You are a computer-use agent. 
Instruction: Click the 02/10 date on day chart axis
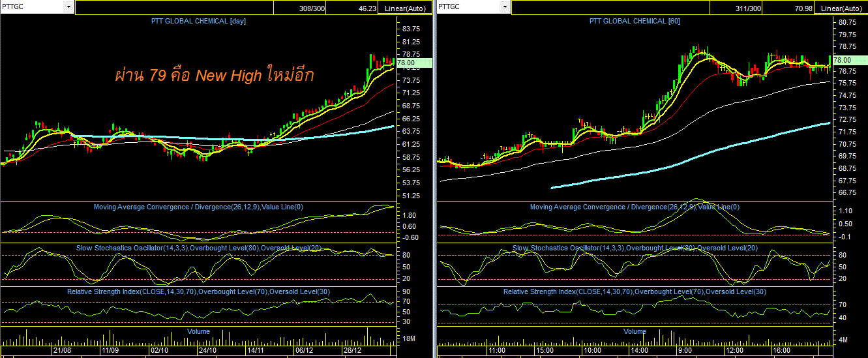(159, 350)
